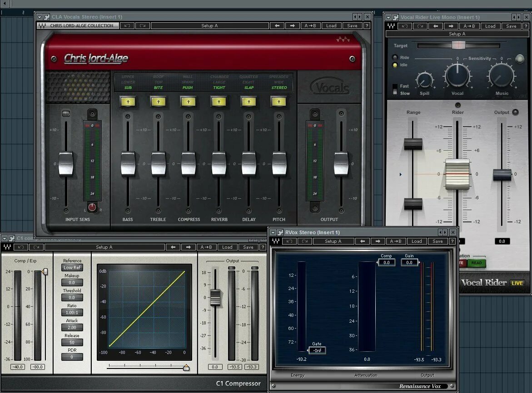The width and height of the screenshot is (532, 393).
Task: Click Waves logo in CLA Vocals toolbar
Action: pos(42,26)
